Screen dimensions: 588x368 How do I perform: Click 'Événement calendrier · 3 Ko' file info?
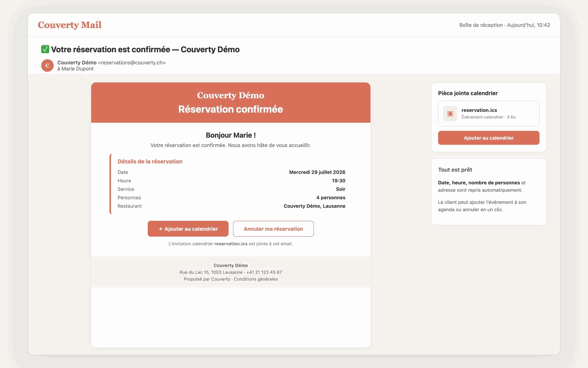point(488,117)
